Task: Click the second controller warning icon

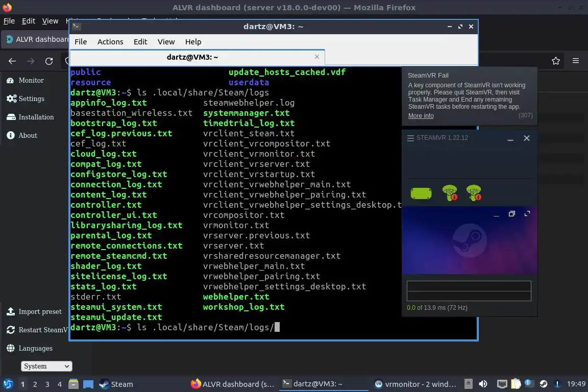Action: click(474, 193)
